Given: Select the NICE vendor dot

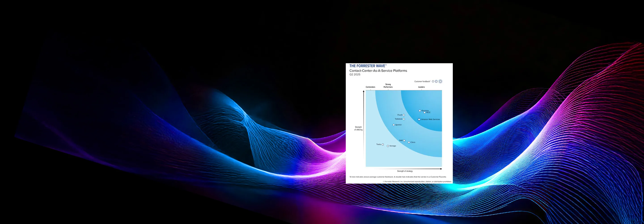Looking at the screenshot, I should [424, 112].
